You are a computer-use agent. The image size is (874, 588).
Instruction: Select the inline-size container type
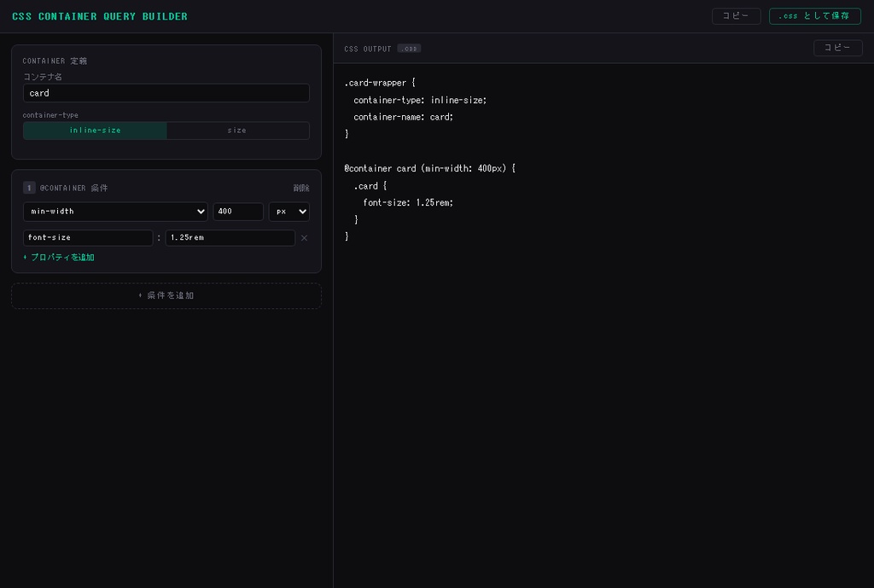point(95,131)
